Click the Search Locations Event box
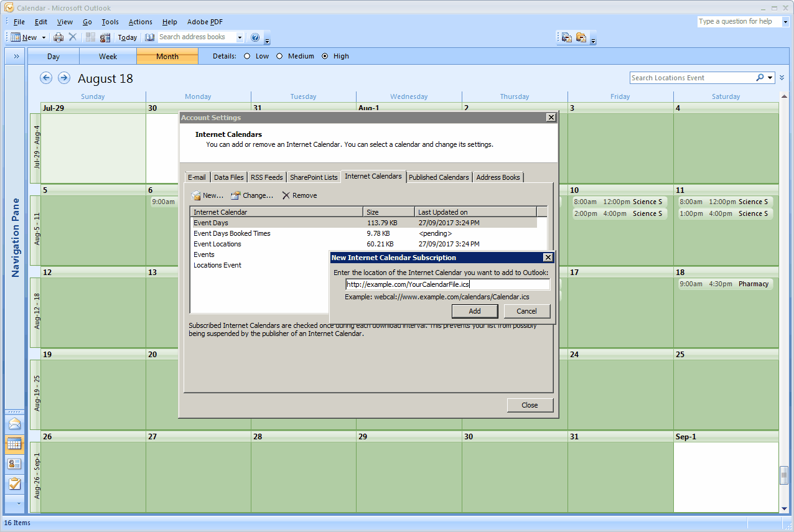This screenshot has height=532, width=794. click(x=692, y=78)
